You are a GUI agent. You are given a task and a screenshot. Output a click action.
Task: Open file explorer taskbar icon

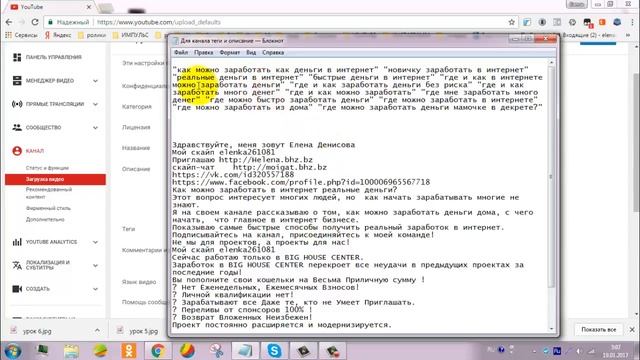[71, 351]
